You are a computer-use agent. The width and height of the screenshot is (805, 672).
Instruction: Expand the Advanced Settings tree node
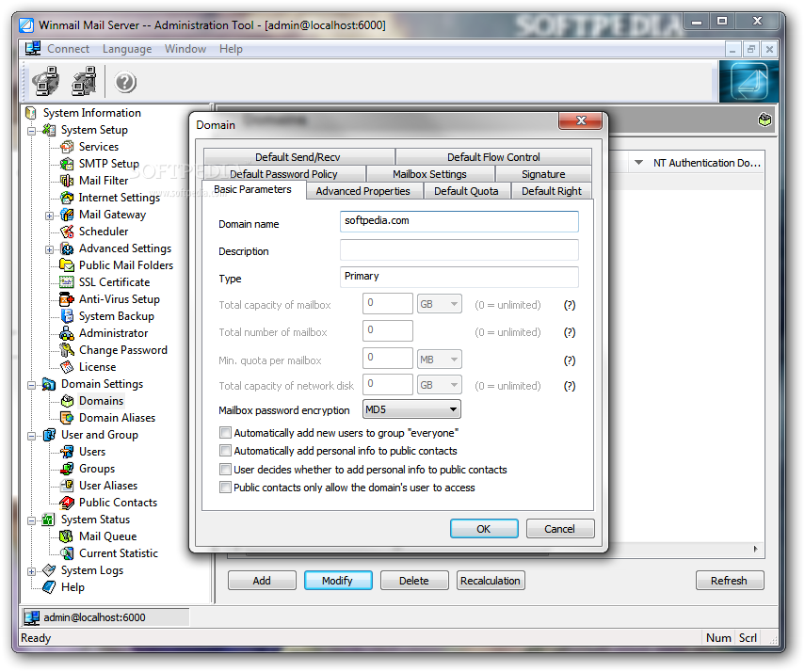(49, 250)
